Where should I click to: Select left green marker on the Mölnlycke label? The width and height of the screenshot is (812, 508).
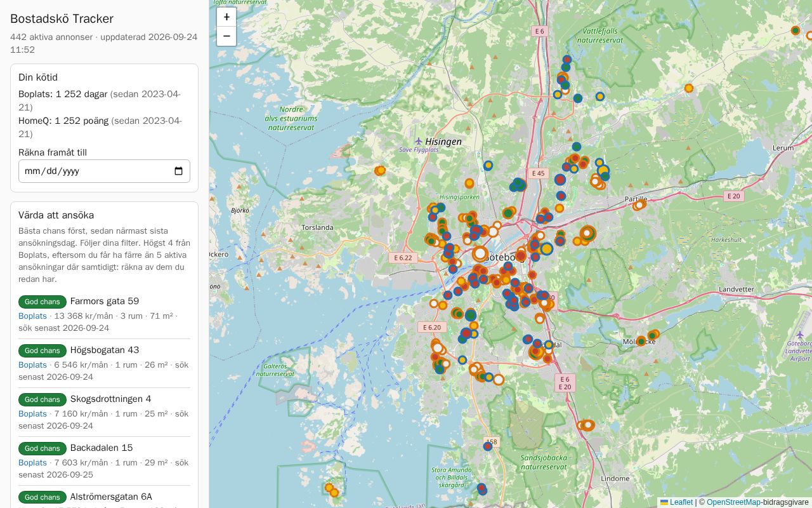tap(641, 341)
